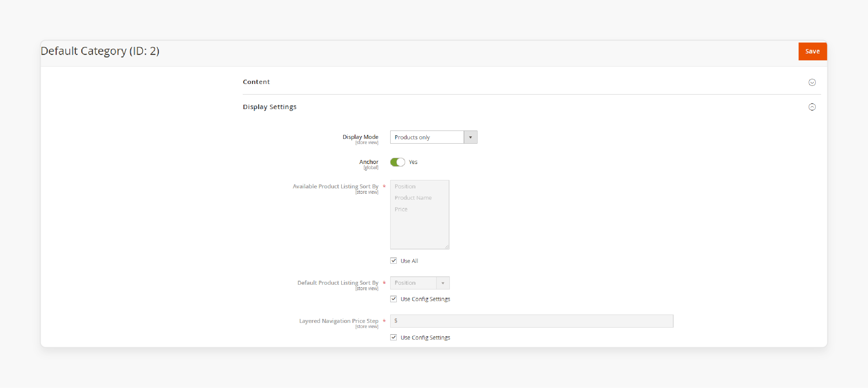This screenshot has width=868, height=388.
Task: Click the Default Product Listing Sort By label
Action: pos(338,283)
